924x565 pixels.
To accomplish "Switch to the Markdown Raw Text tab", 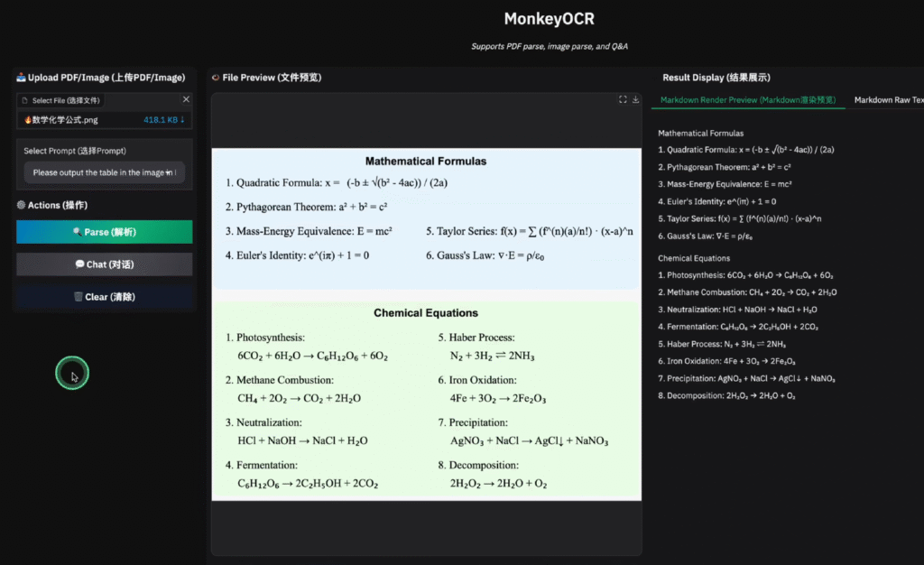I will [888, 100].
